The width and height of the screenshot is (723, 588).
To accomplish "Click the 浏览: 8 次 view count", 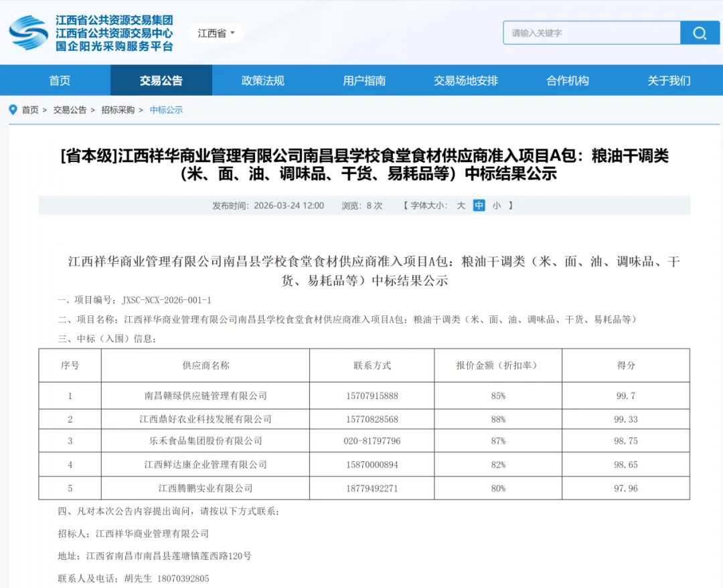I will click(362, 206).
